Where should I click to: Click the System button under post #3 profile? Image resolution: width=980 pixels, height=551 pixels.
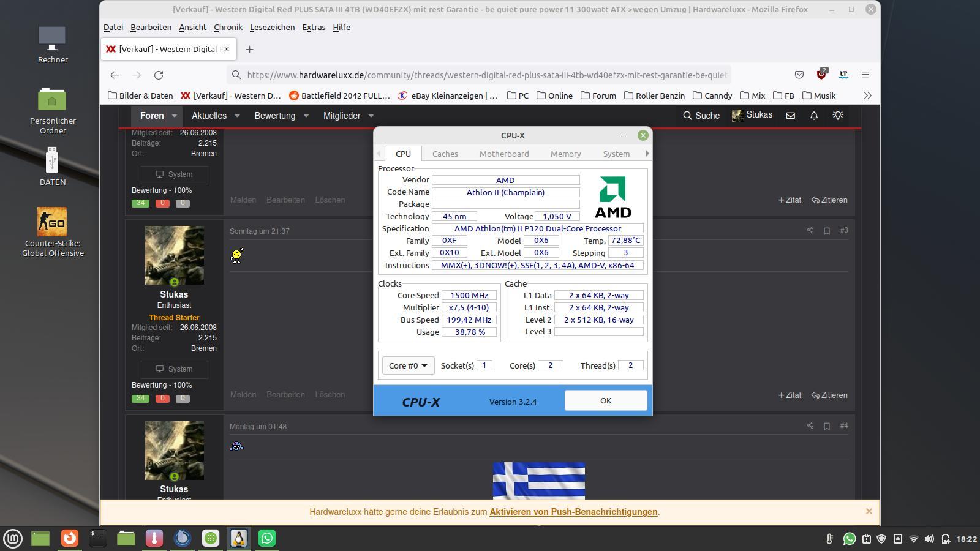(x=175, y=369)
